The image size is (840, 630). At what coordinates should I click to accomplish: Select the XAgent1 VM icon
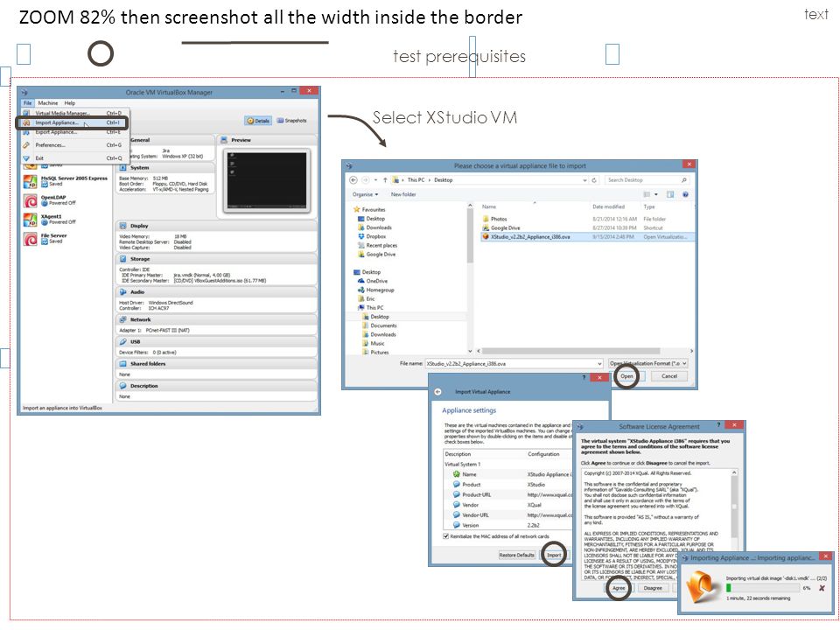(x=31, y=220)
